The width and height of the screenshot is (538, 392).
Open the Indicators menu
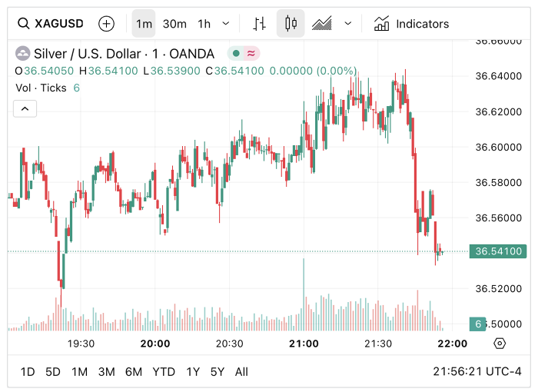[411, 24]
